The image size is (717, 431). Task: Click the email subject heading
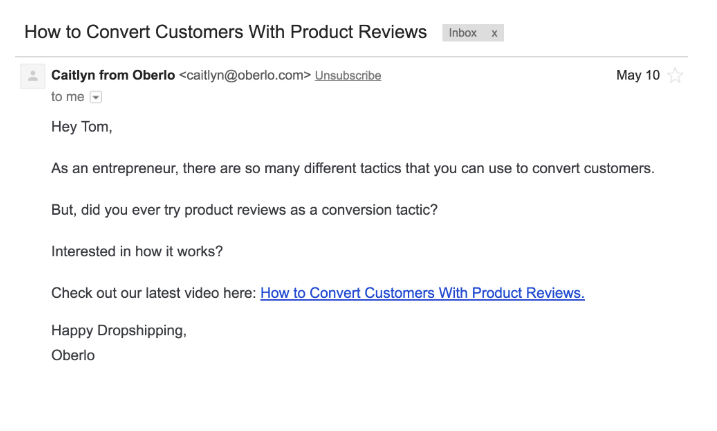point(225,32)
